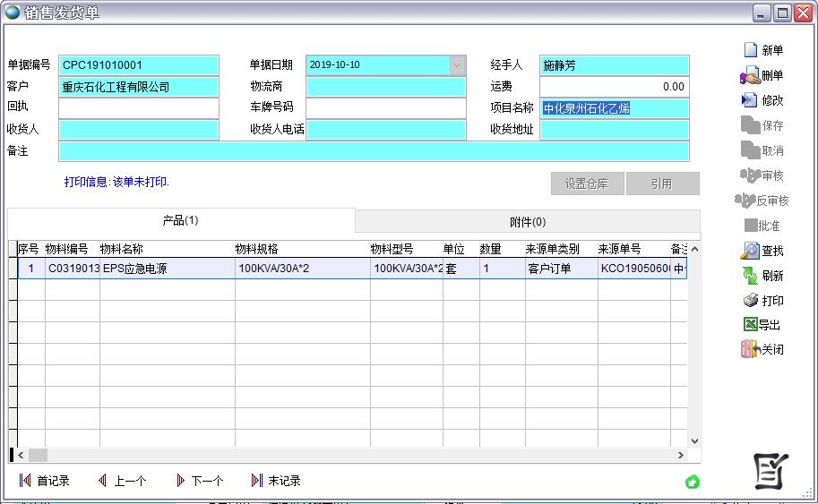Go to 下一个 (next record)
The image size is (818, 504).
click(x=180, y=481)
